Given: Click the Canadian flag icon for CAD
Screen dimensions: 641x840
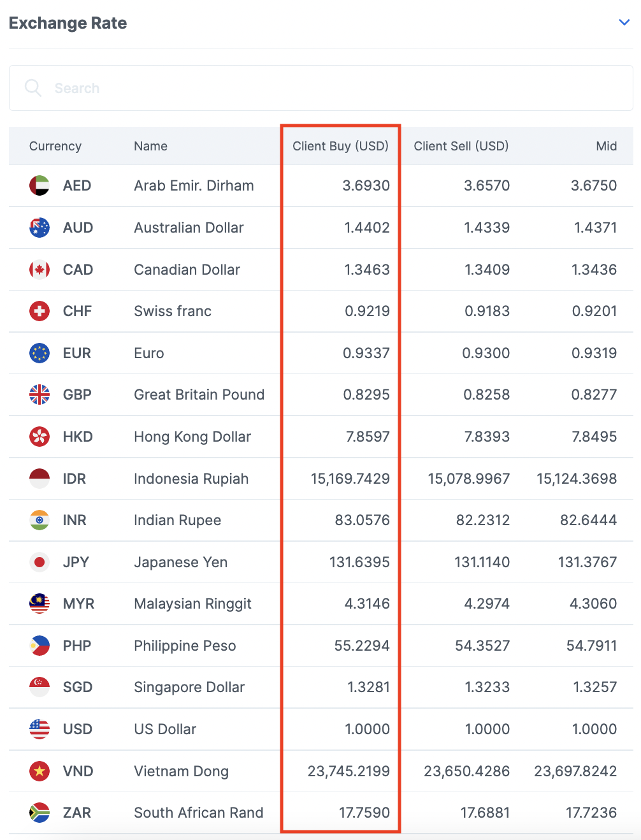Looking at the screenshot, I should click(40, 270).
